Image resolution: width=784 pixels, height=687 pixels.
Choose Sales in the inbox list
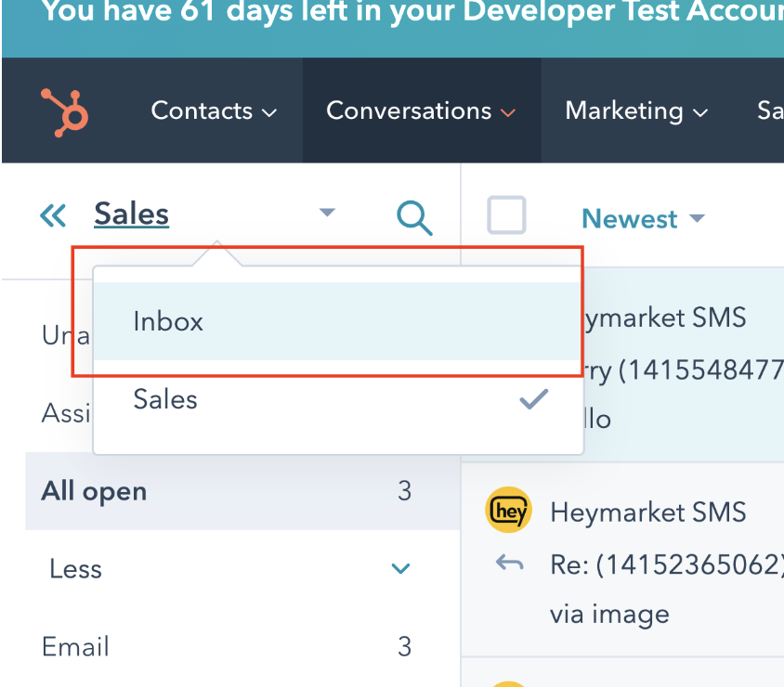pyautogui.click(x=338, y=399)
